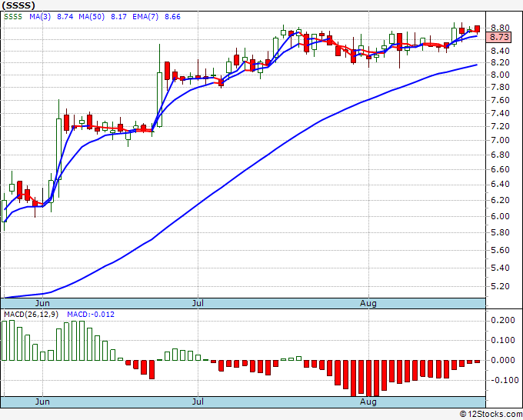Click the 8.80 price axis label

pyautogui.click(x=500, y=28)
